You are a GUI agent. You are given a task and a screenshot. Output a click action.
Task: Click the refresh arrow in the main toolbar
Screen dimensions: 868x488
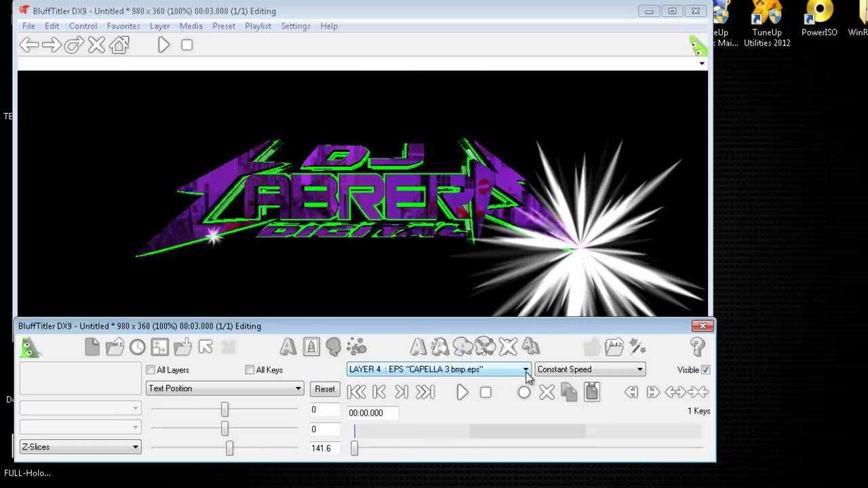[x=74, y=45]
